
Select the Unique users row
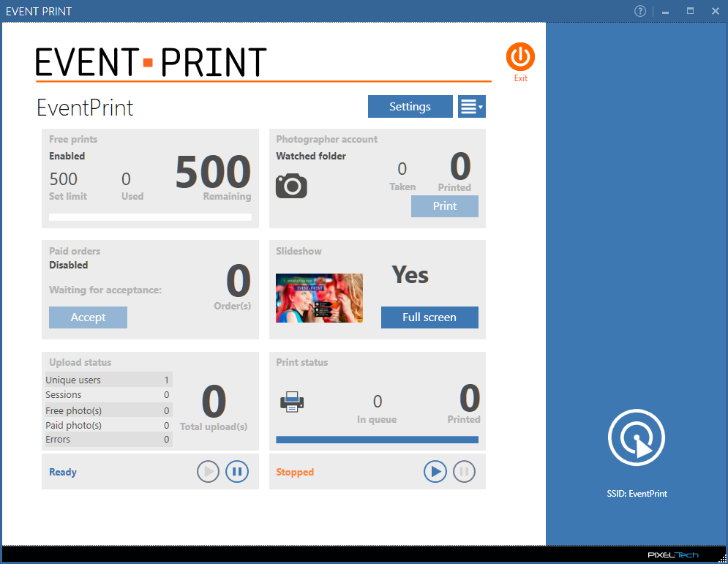pos(108,380)
